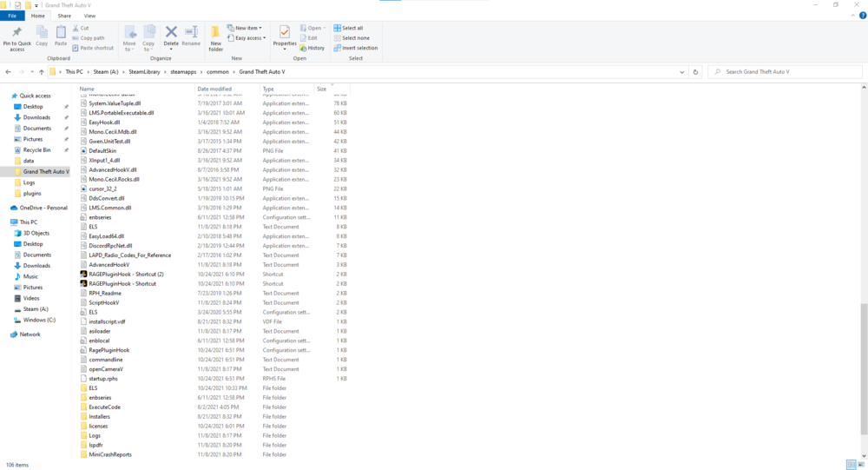
Task: Click SteamLibrary in the address path
Action: pos(144,71)
